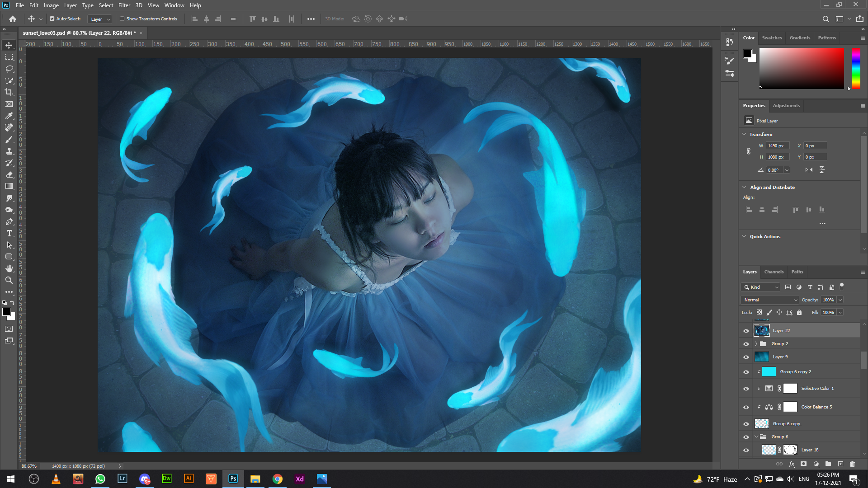Open the Image menu
Image resolution: width=868 pixels, height=488 pixels.
51,5
